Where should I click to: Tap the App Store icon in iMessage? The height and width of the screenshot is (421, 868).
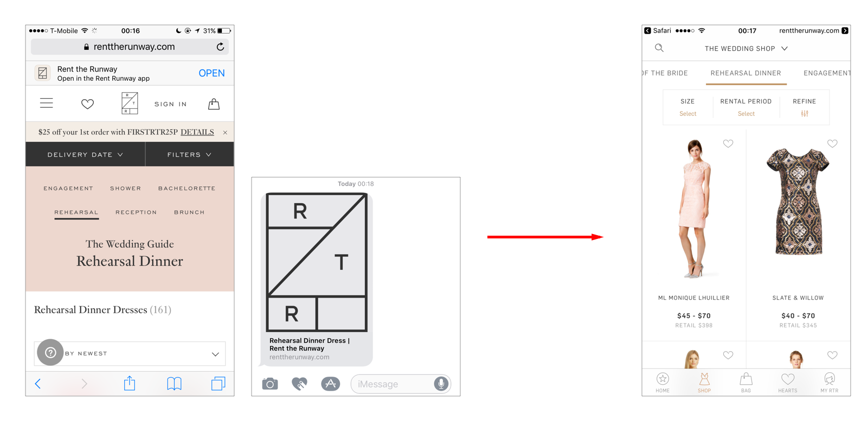(330, 384)
